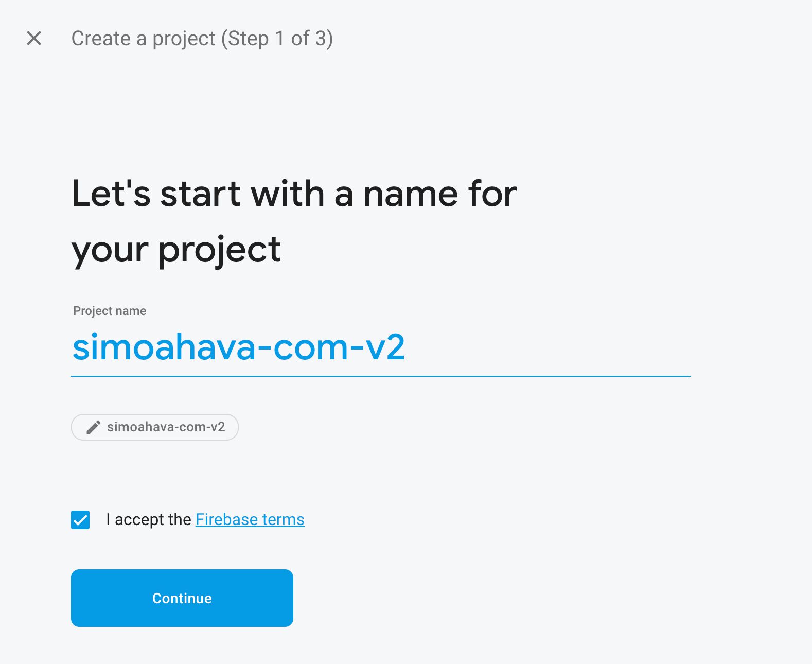Click 'com' in the project name text
Viewport: 812px width, 664px height.
click(311, 347)
